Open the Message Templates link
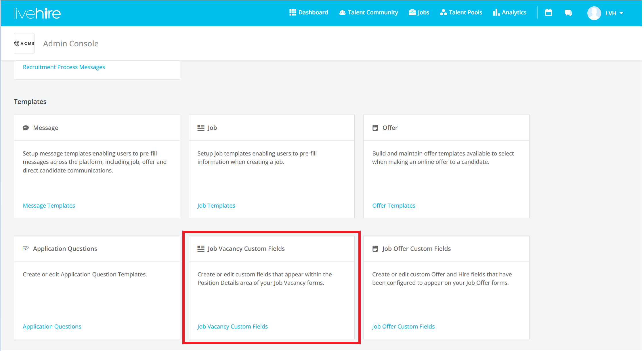The width and height of the screenshot is (644, 351). point(49,206)
